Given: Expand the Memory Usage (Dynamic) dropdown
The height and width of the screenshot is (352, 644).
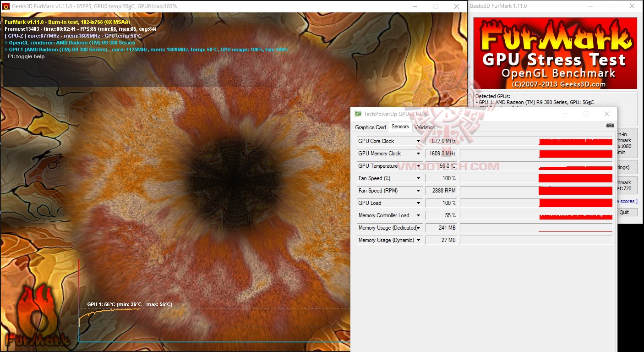Looking at the screenshot, I should point(418,240).
